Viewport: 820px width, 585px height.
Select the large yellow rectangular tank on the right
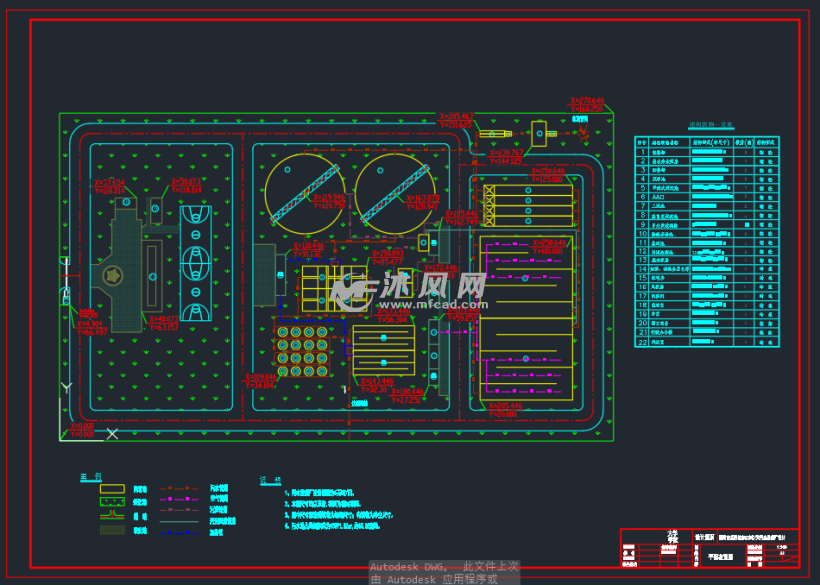tap(528, 322)
